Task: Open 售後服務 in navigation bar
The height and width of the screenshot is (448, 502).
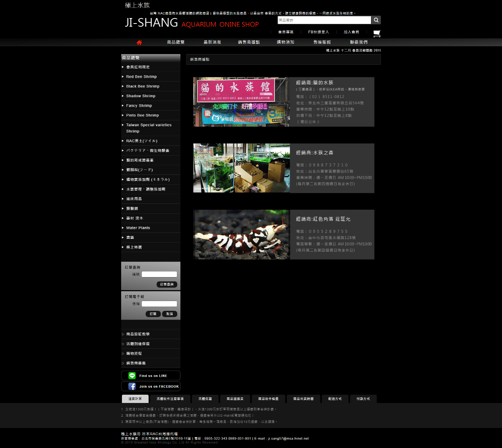Action: (x=322, y=42)
